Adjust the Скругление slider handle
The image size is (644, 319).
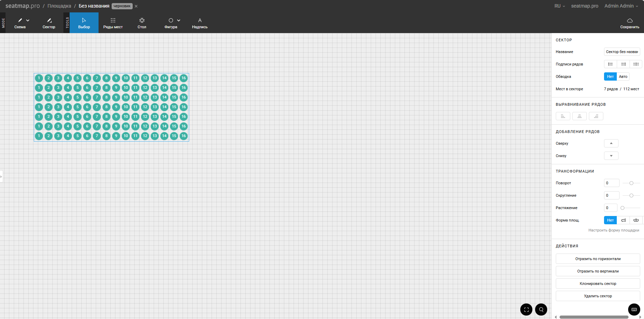click(x=631, y=195)
